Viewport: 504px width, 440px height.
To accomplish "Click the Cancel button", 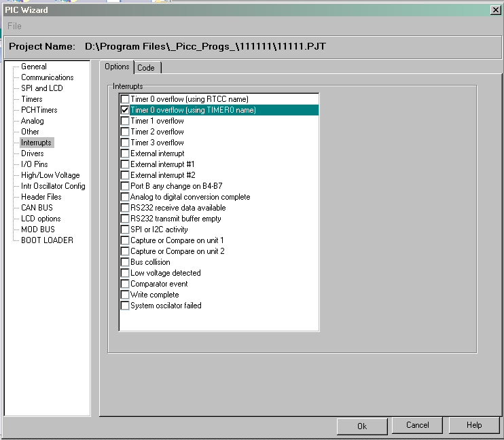I will point(417,425).
